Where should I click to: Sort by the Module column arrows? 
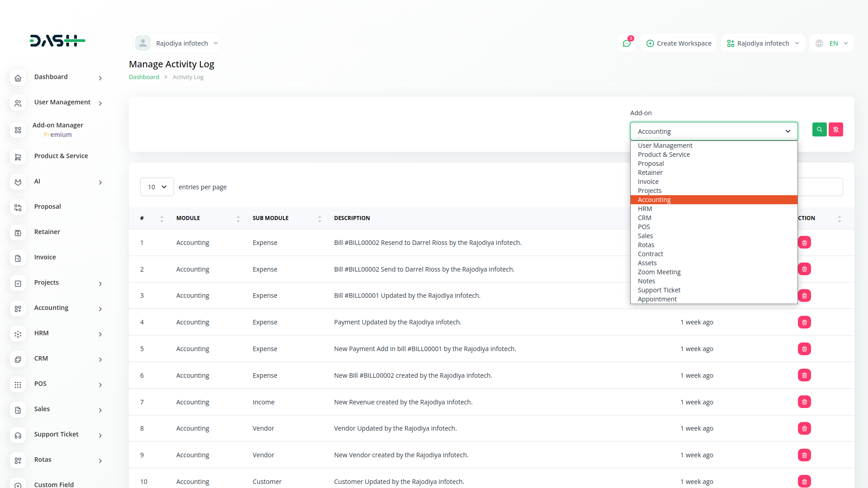point(238,219)
